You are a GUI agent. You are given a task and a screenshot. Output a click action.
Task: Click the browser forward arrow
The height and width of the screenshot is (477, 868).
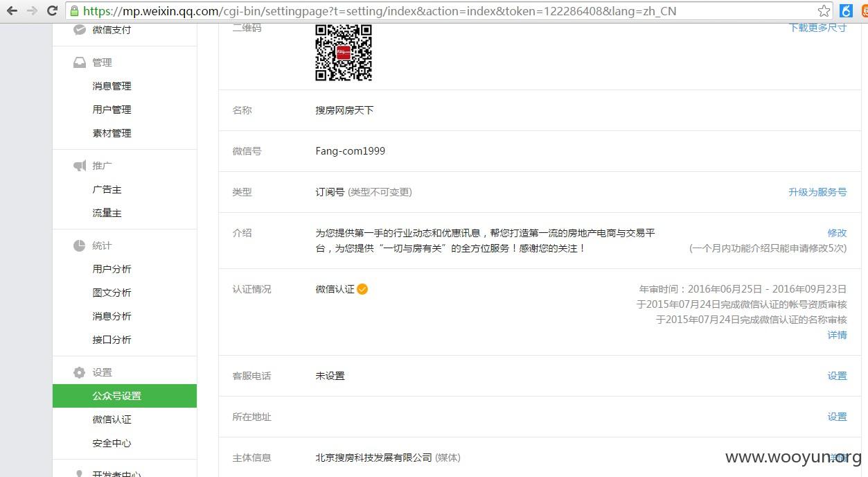click(32, 10)
